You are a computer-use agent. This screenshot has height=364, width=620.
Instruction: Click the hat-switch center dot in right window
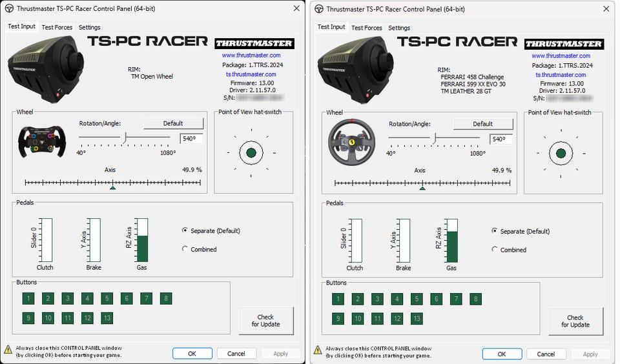click(x=561, y=154)
